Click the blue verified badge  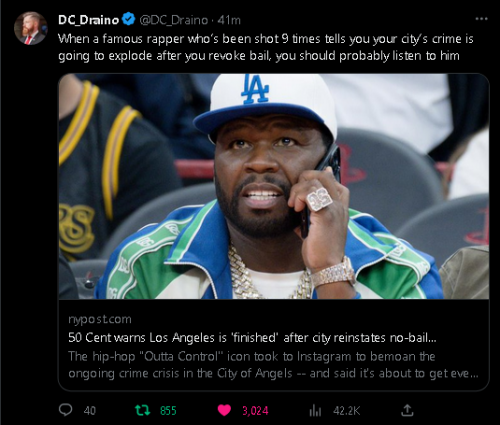pos(128,19)
